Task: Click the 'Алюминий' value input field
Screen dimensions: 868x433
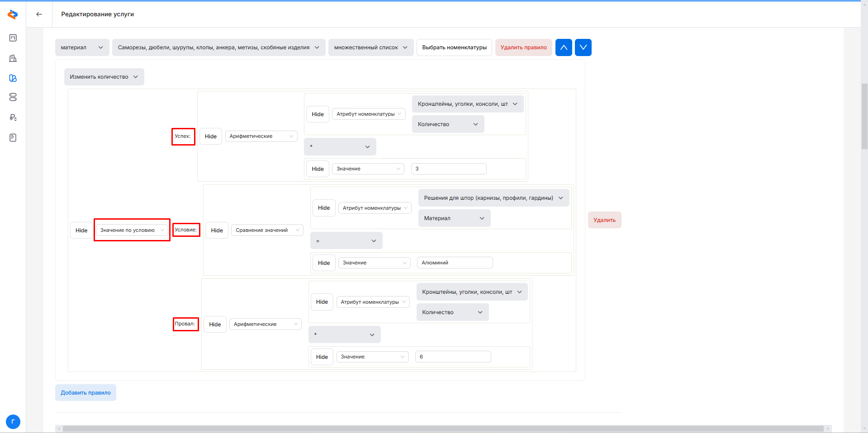Action: pyautogui.click(x=454, y=263)
